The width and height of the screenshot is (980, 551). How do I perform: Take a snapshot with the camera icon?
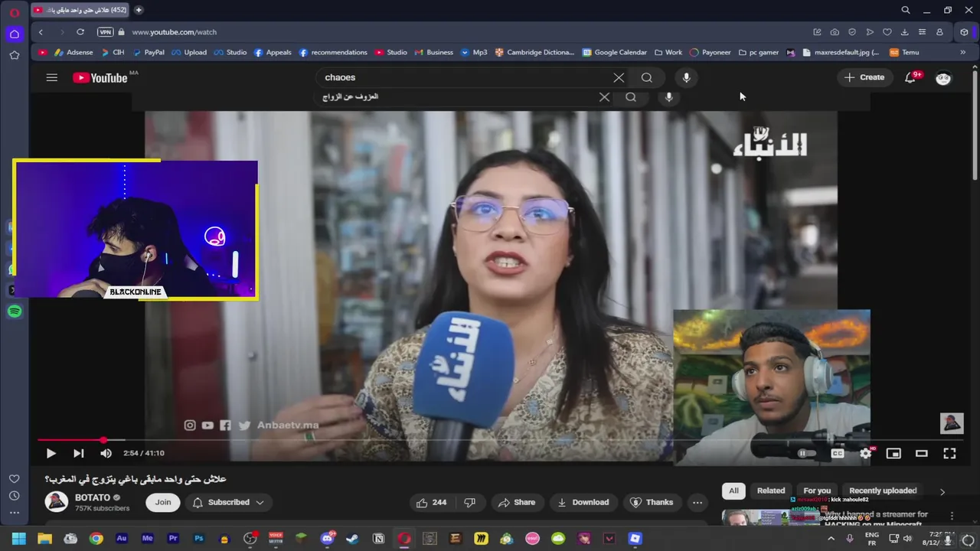coord(835,32)
